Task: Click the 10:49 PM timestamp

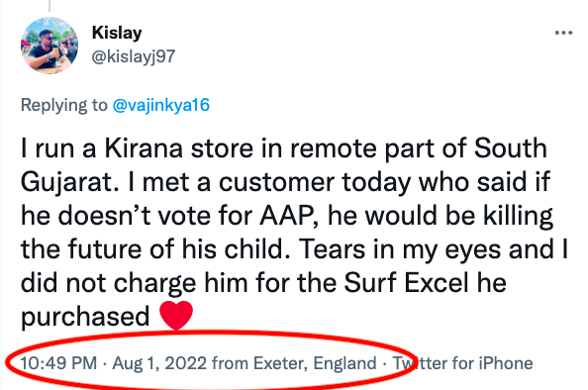Action: pyautogui.click(x=58, y=363)
